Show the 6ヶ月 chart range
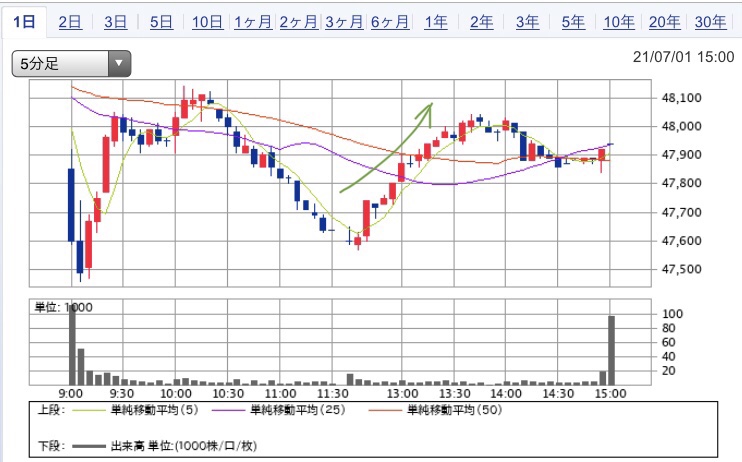Viewport: 742px width, 462px height. (x=390, y=22)
